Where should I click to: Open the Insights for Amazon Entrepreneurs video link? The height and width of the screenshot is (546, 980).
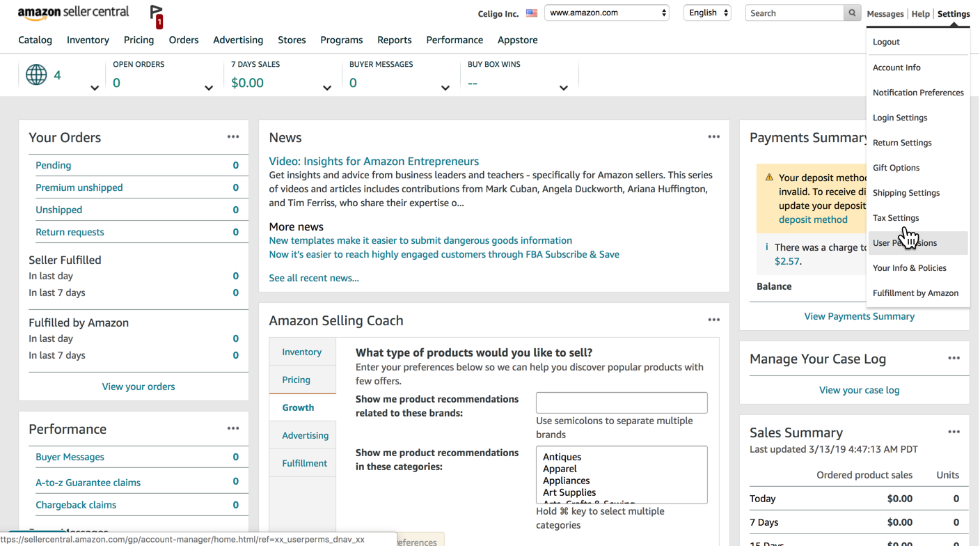[374, 161]
